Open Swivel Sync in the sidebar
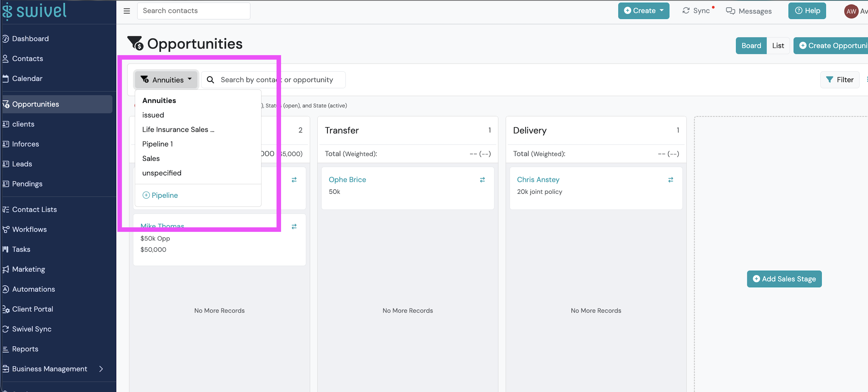 (32, 329)
